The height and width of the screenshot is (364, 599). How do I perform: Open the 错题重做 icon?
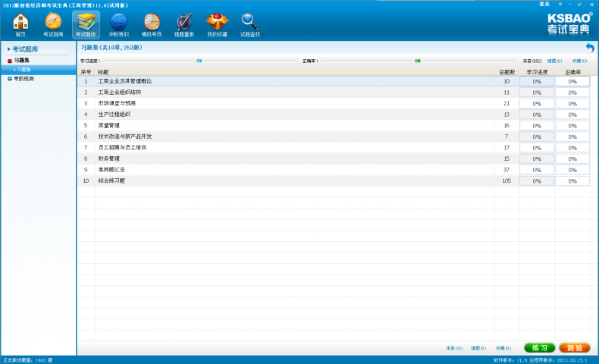pos(184,24)
